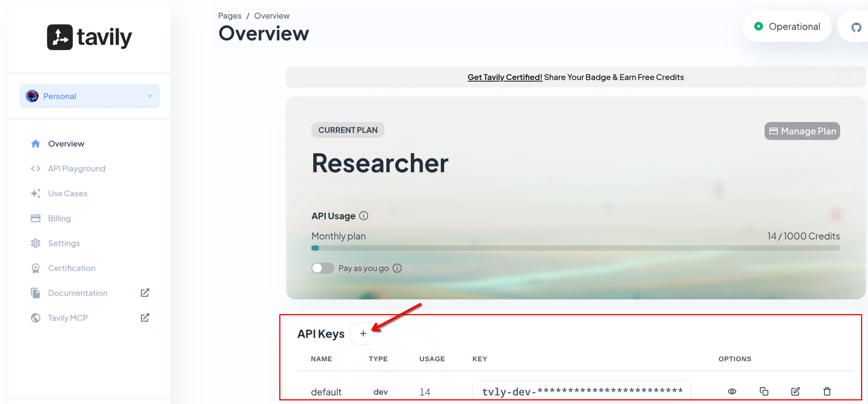Click the masked tvly-dev API key field
Image resolution: width=868 pixels, height=404 pixels.
click(582, 391)
